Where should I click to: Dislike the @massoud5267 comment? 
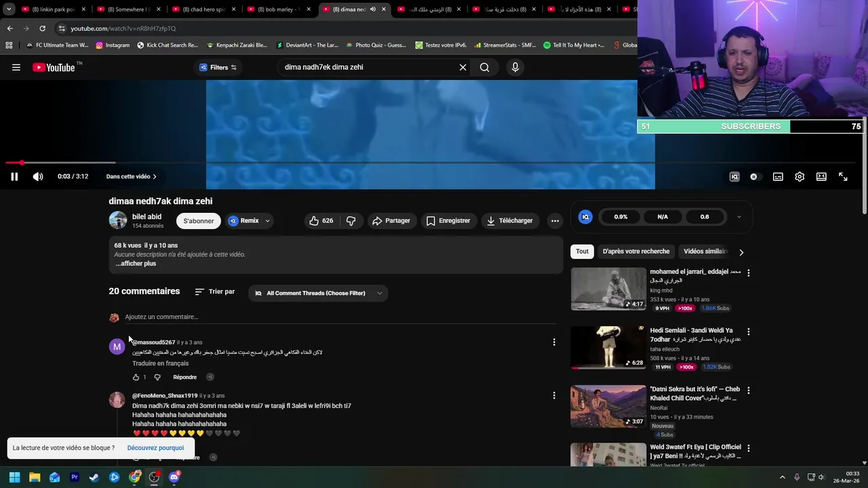click(157, 378)
